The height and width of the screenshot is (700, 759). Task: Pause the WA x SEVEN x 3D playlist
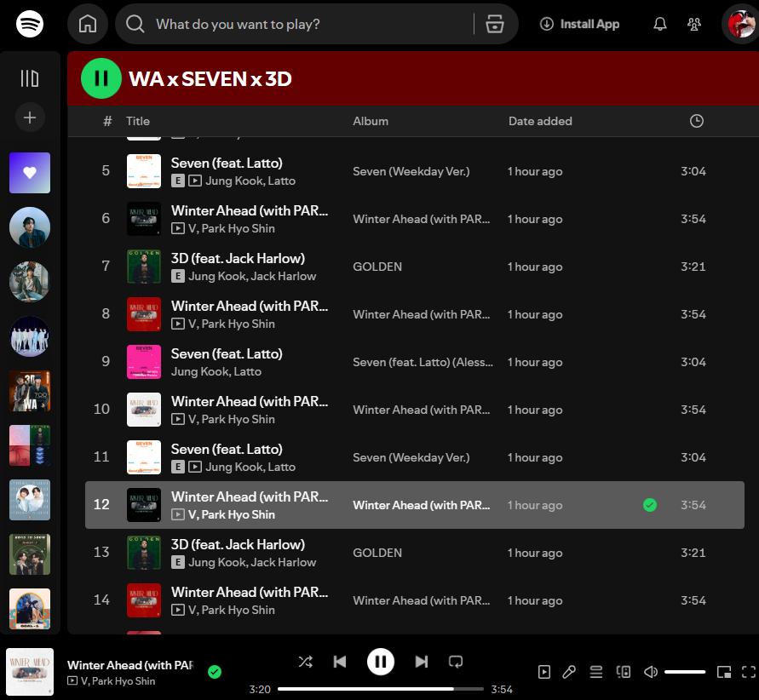click(x=101, y=78)
